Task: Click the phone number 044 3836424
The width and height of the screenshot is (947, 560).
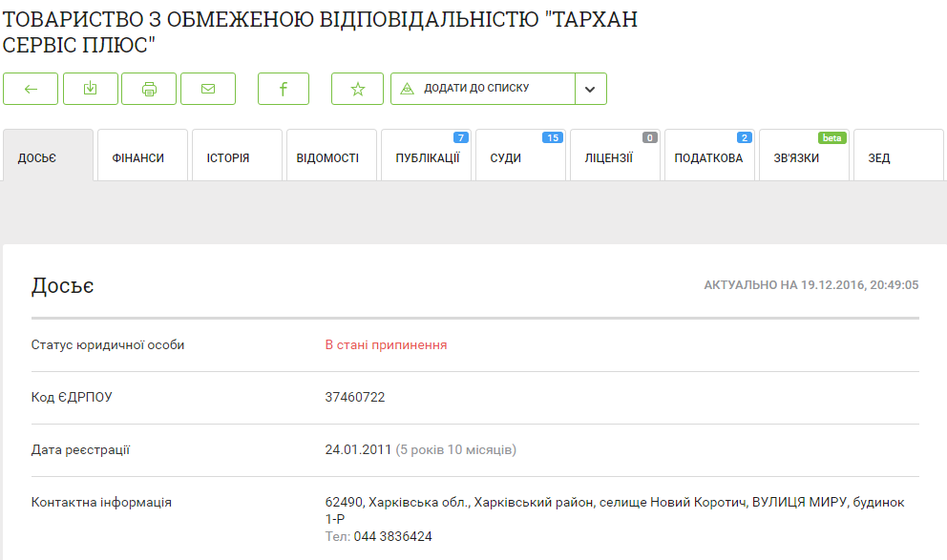Action: [392, 537]
